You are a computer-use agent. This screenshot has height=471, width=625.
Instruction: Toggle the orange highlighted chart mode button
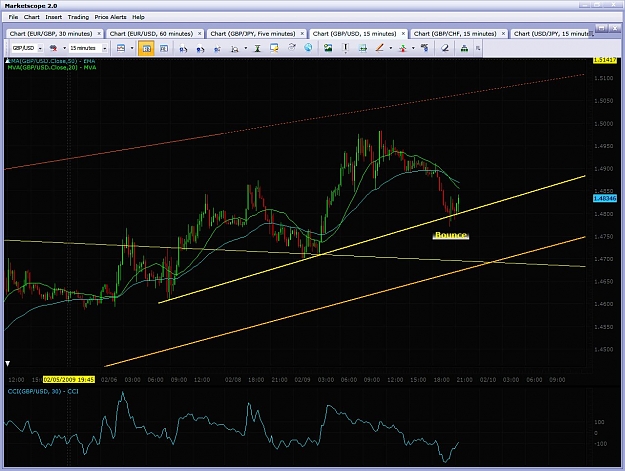(x=146, y=48)
